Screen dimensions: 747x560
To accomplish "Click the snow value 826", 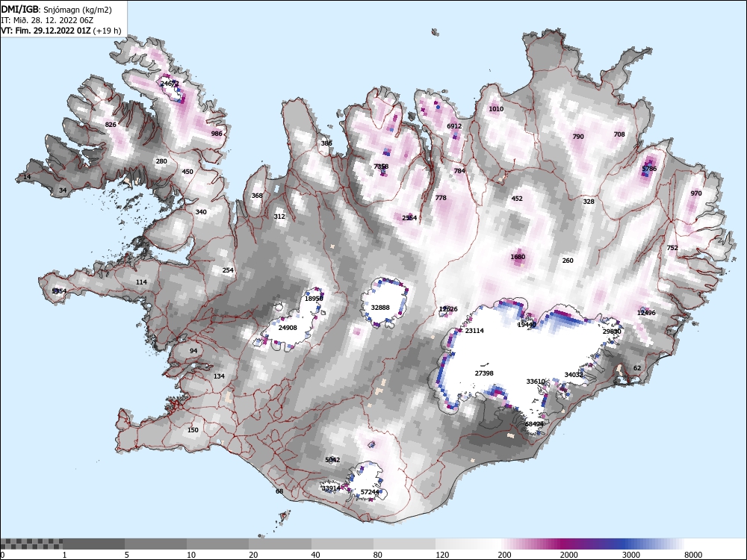I will tap(111, 125).
